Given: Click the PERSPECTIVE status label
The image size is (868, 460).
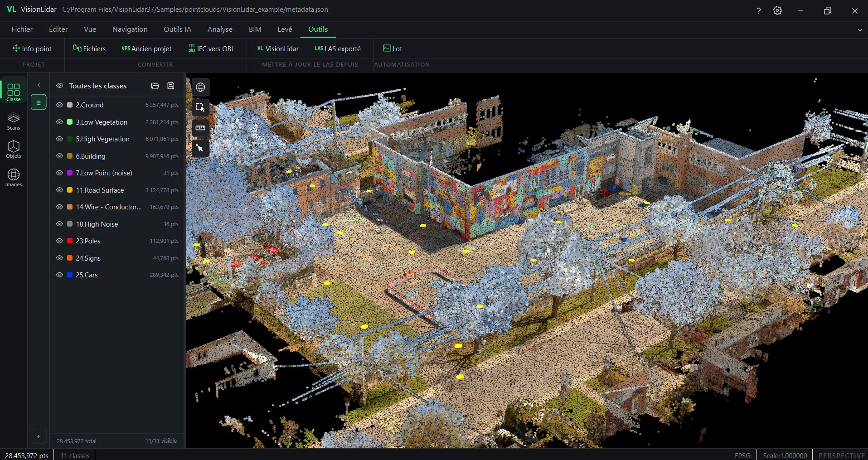Looking at the screenshot, I should point(842,455).
